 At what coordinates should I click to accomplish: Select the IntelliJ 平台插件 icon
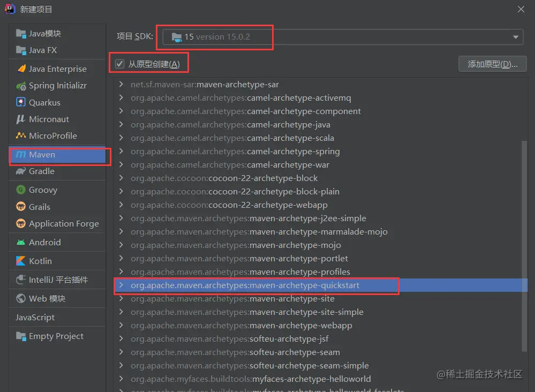21,280
